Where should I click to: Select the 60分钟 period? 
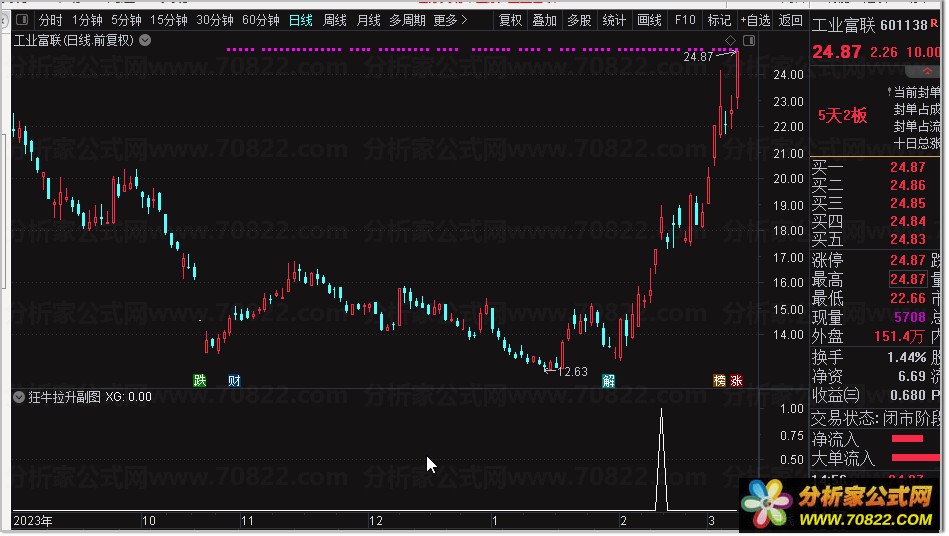tap(260, 21)
